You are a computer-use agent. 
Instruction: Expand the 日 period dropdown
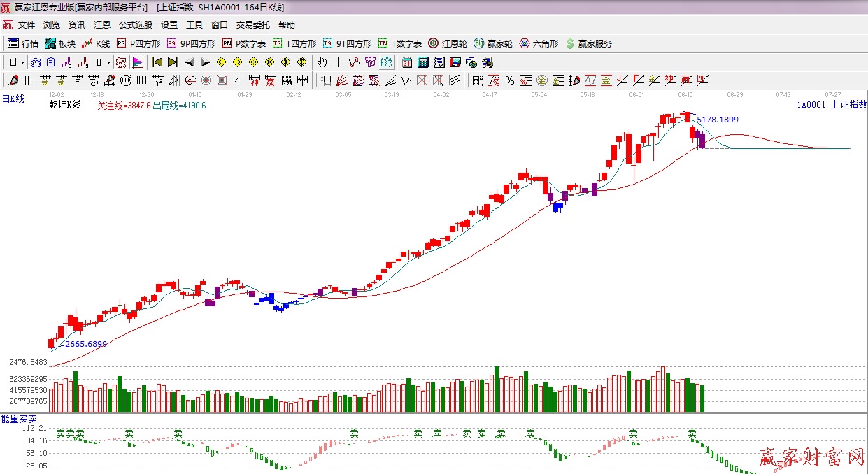[22, 62]
